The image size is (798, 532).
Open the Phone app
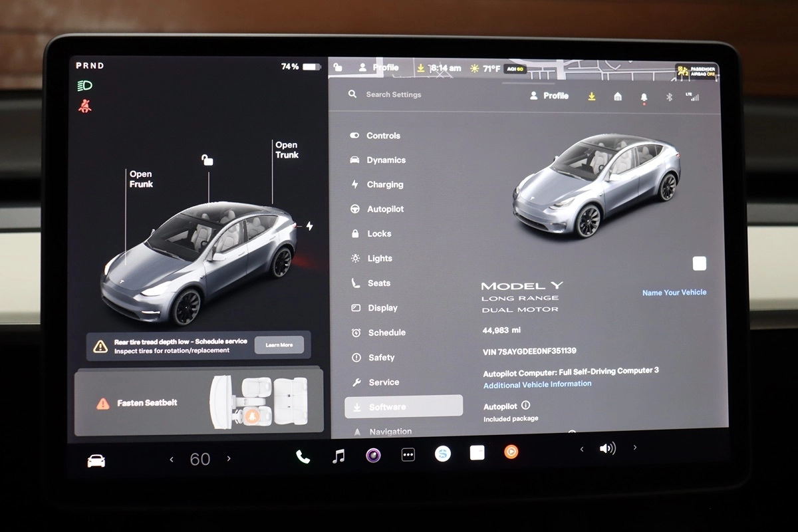[303, 457]
